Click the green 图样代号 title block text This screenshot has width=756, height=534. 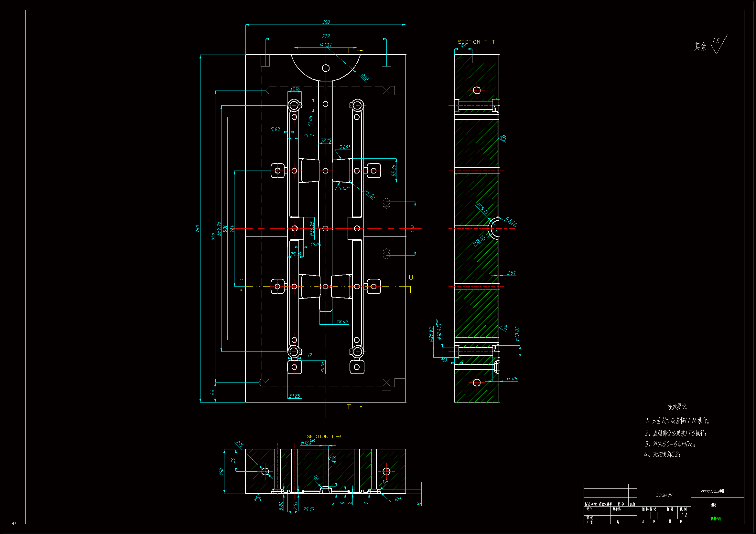(716, 519)
